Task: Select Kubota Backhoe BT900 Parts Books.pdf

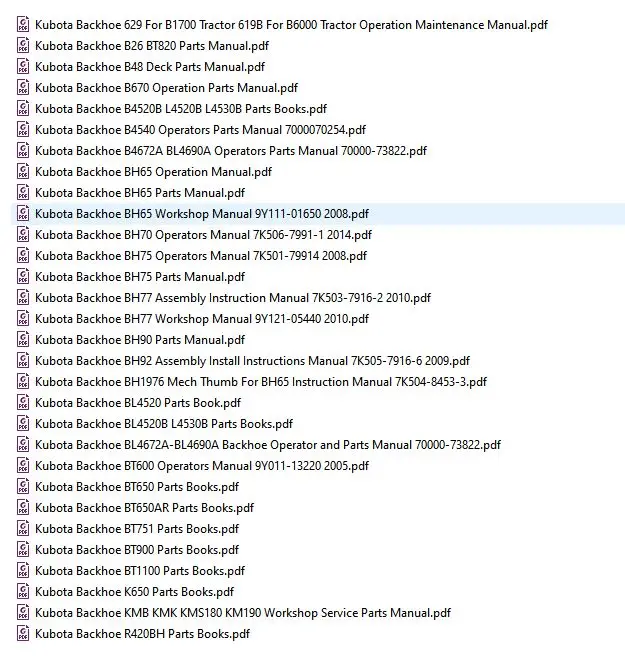Action: pyautogui.click(x=137, y=550)
